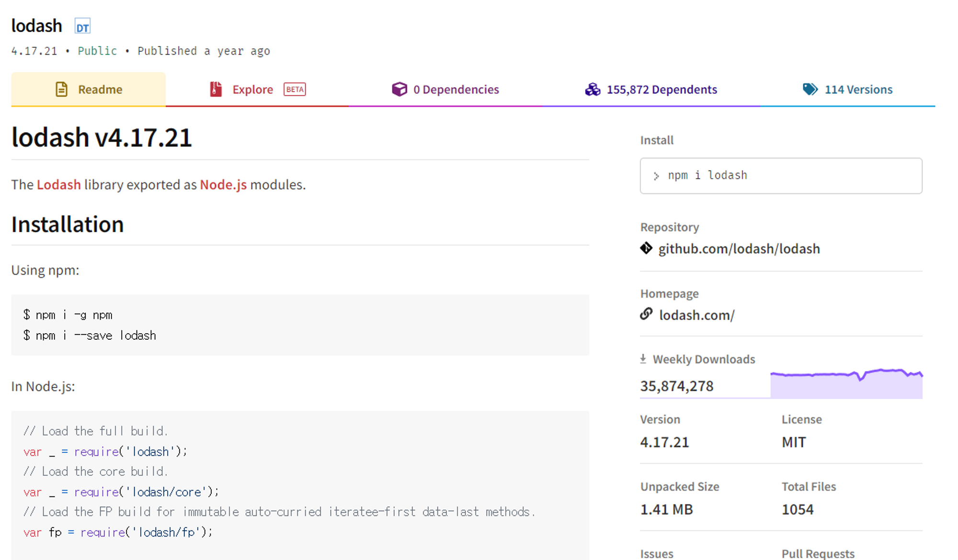Click the Explore zip-file icon
The image size is (958, 560).
[x=216, y=90]
